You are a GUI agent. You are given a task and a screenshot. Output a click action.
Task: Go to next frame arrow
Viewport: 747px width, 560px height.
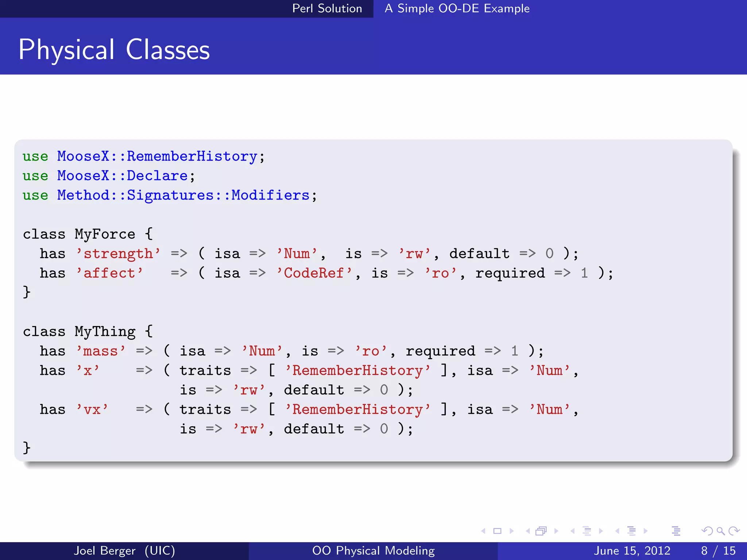pos(556,531)
